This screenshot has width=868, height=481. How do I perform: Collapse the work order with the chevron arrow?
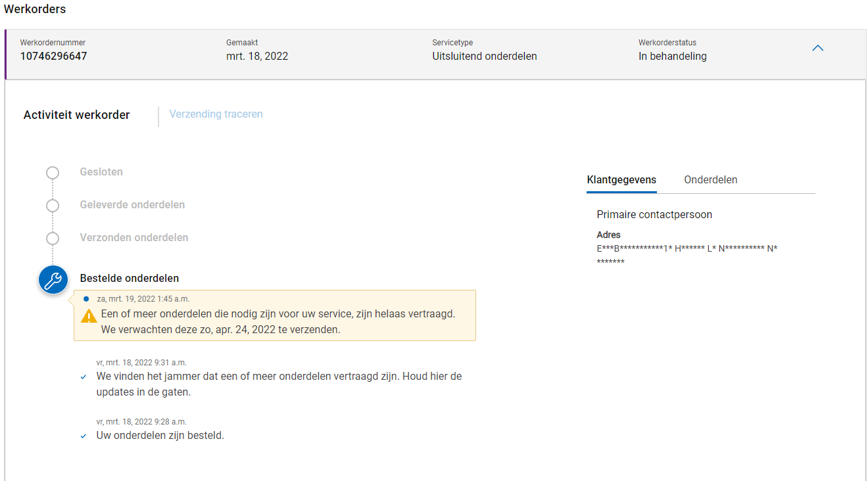[817, 49]
